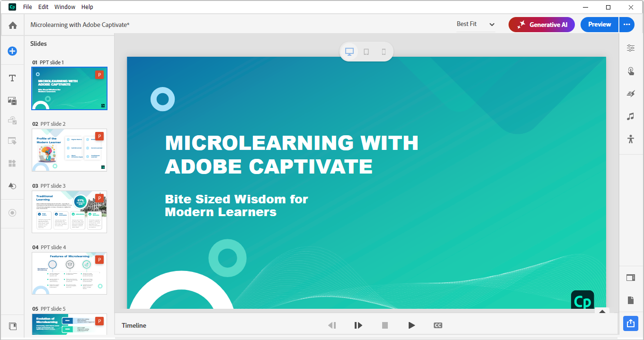The height and width of the screenshot is (340, 644).
Task: Launch the project Preview
Action: tap(599, 24)
